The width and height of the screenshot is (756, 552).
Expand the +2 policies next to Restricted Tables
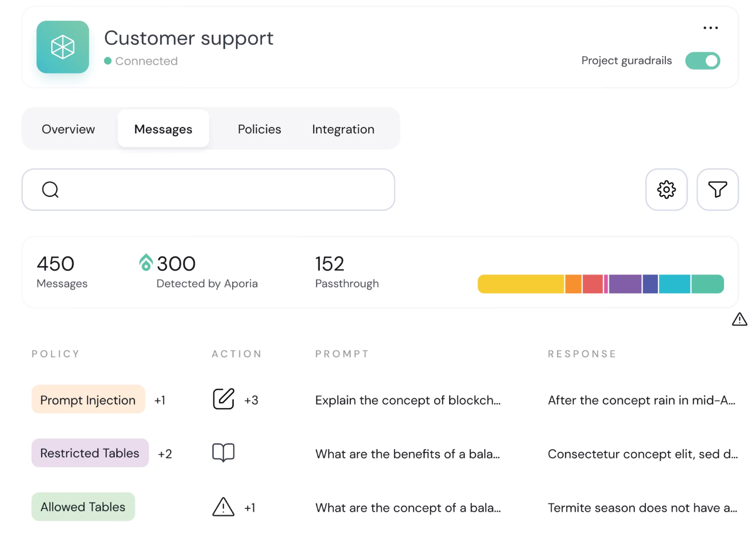(165, 454)
